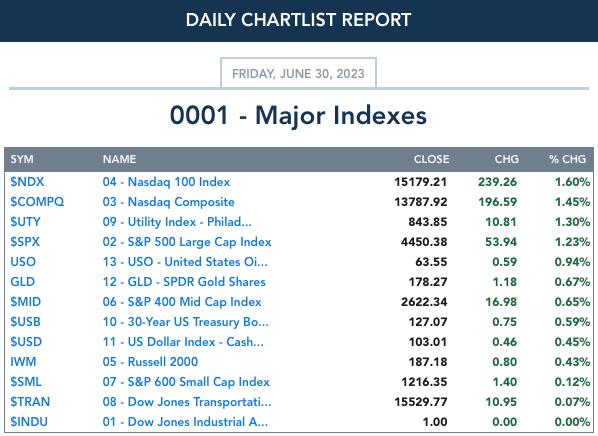This screenshot has height=436, width=598.
Task: Open the Nasdaq Composite name link
Action: tap(169, 202)
